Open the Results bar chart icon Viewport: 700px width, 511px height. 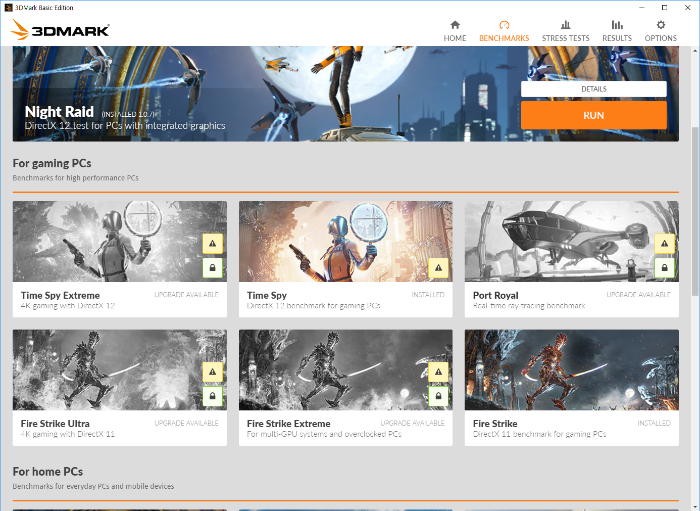(617, 25)
